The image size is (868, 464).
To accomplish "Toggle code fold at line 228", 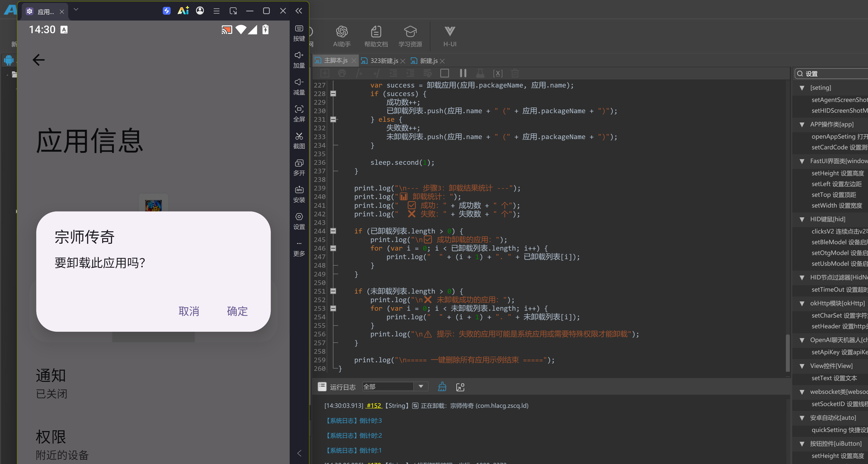I will 333,94.
